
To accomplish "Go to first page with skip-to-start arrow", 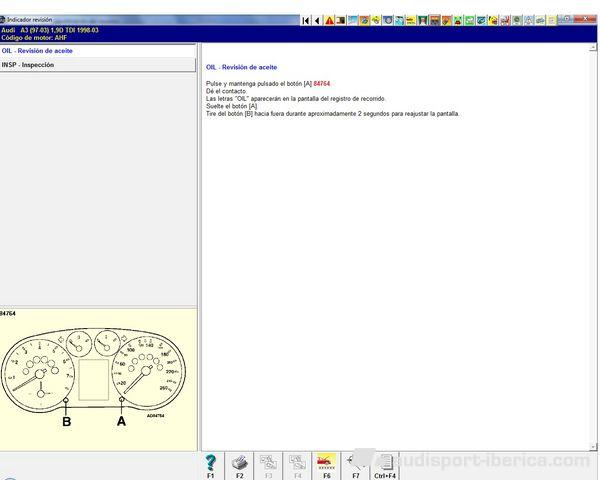I will 306,20.
